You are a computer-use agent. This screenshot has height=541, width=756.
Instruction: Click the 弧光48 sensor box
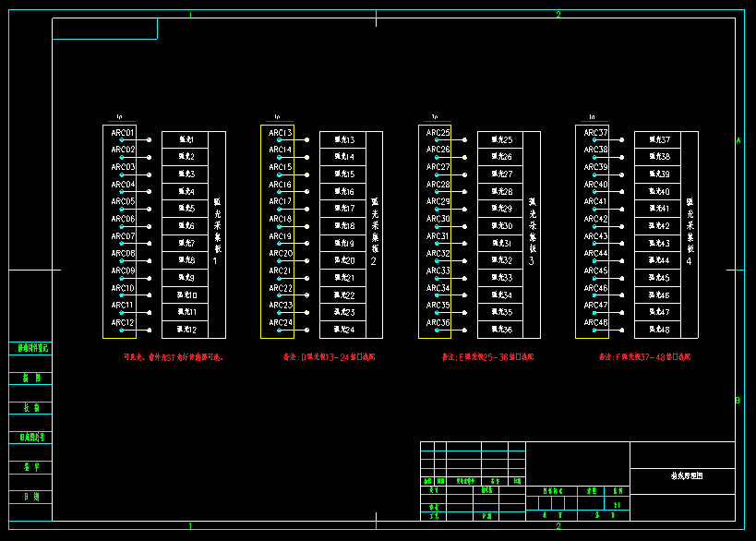[659, 330]
